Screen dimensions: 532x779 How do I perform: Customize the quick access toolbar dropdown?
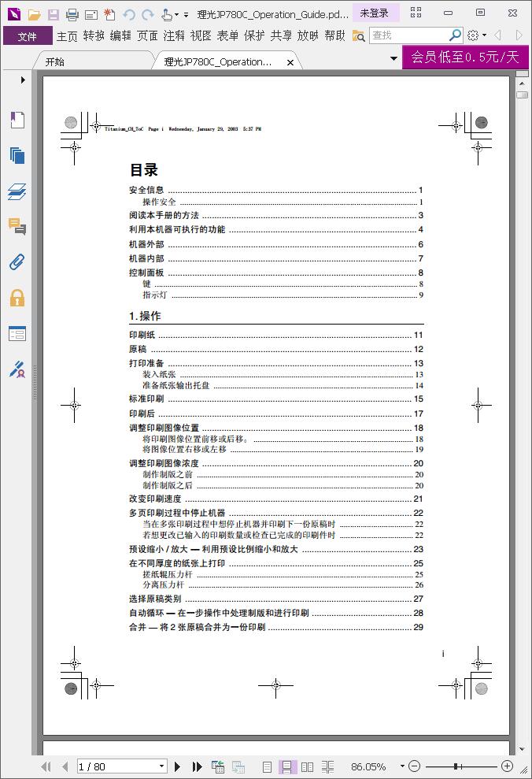coord(186,15)
